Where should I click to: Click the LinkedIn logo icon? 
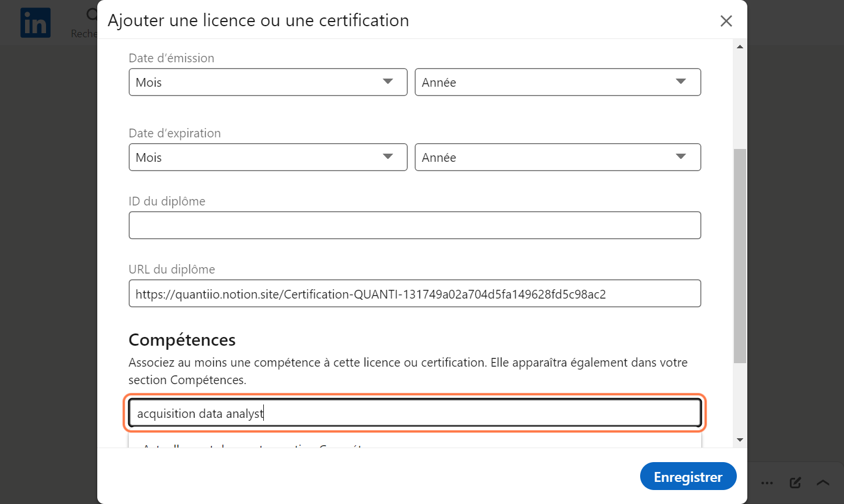pos(36,23)
